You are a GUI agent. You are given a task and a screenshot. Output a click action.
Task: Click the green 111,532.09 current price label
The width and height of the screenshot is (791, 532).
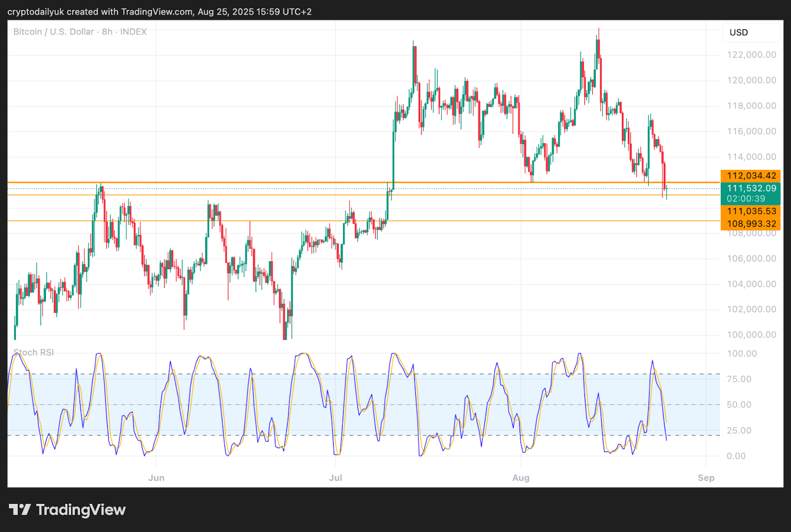(x=750, y=188)
